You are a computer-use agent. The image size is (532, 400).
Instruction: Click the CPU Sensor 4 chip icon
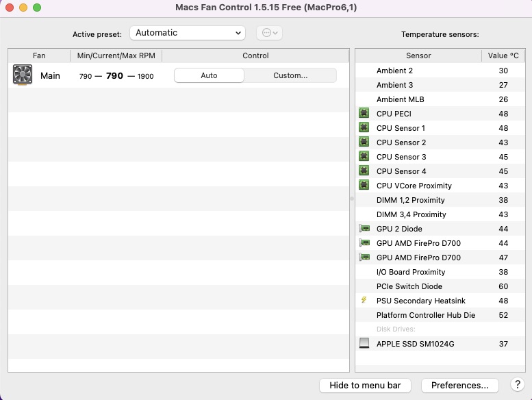click(364, 171)
